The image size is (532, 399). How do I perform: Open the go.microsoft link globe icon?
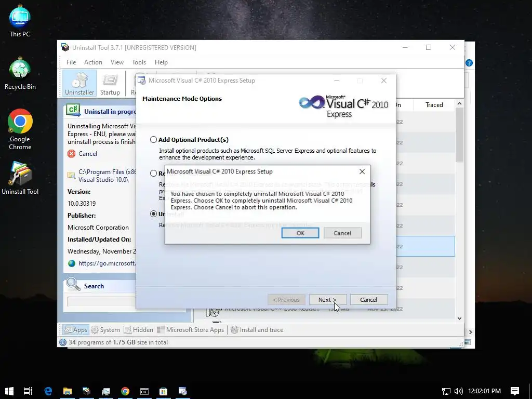(71, 263)
